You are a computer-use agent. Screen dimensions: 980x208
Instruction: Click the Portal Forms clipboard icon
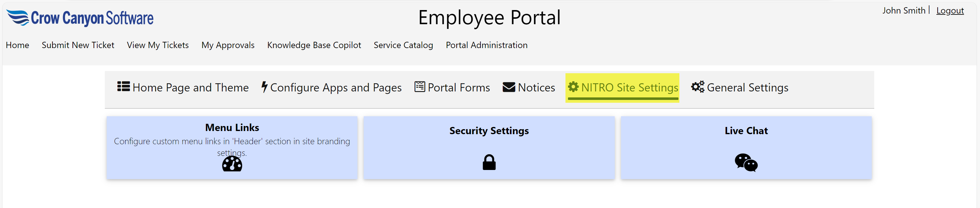tap(419, 87)
